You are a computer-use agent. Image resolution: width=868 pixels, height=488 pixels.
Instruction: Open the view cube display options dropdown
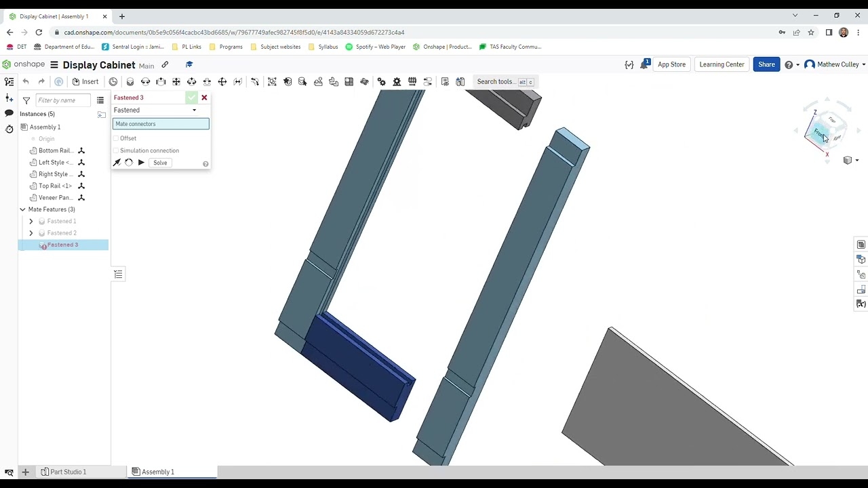click(850, 161)
